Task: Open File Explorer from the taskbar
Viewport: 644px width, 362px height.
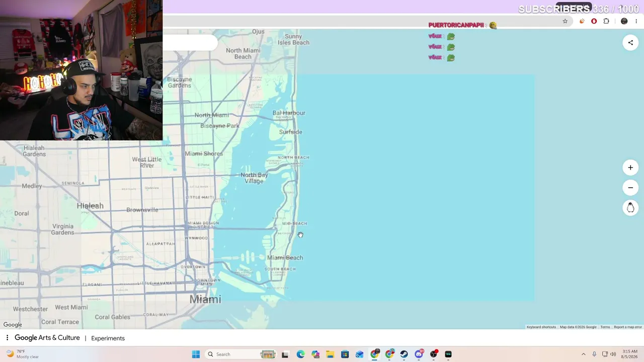Action: [x=330, y=354]
